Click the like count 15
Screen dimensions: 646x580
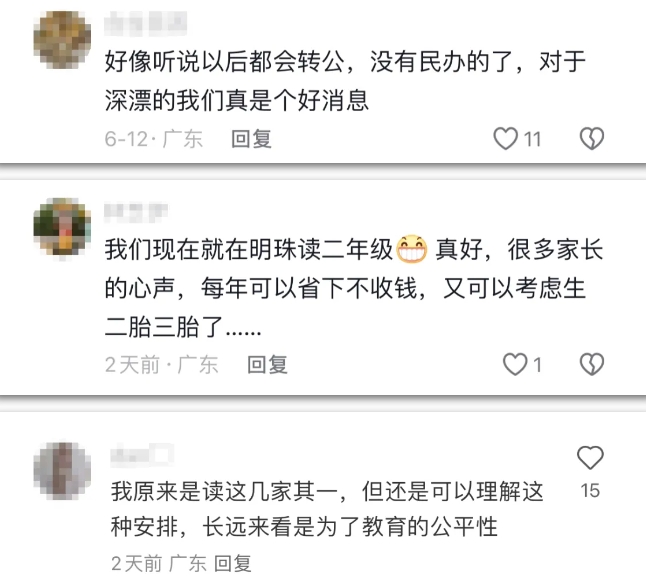pos(590,491)
